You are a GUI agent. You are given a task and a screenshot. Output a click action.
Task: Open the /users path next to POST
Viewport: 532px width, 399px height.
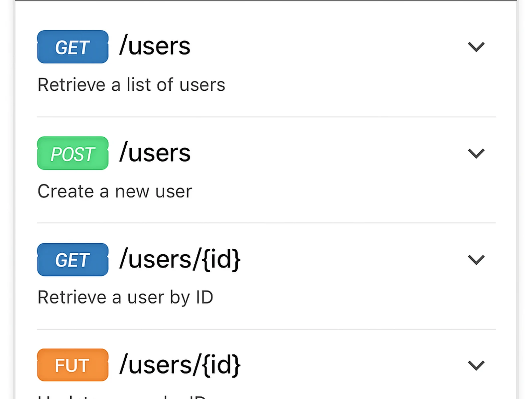[x=155, y=153]
